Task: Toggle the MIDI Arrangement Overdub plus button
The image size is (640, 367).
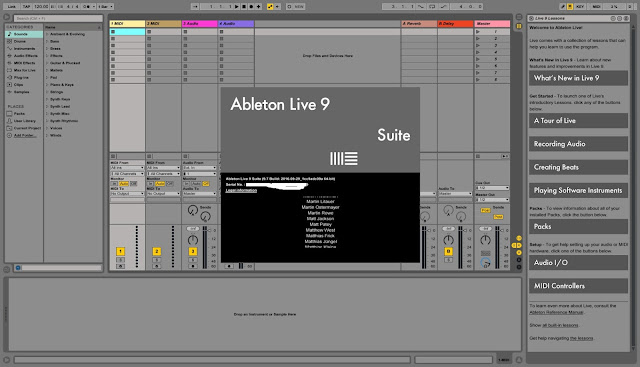Action: [x=258, y=7]
